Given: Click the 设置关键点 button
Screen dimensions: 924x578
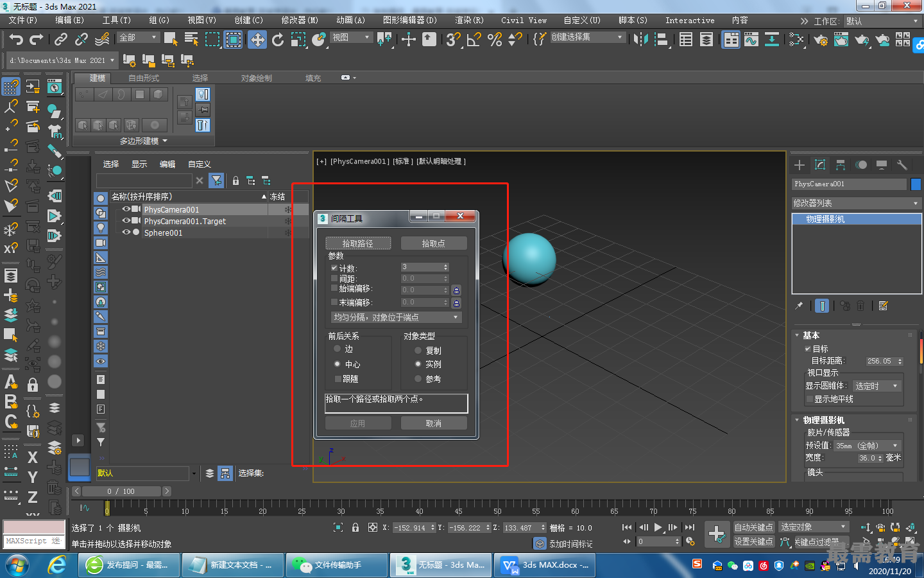Looking at the screenshot, I should tap(753, 541).
